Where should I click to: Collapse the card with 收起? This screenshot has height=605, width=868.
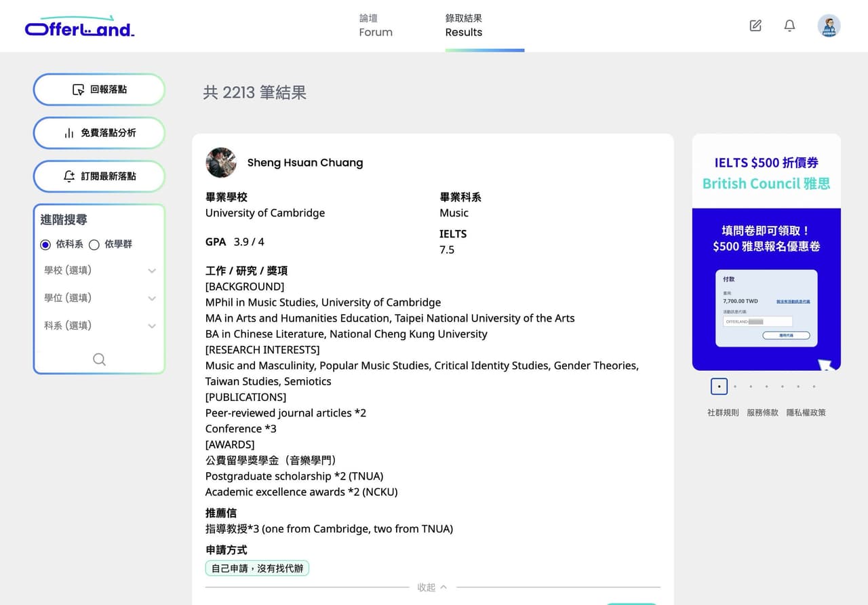pyautogui.click(x=432, y=587)
